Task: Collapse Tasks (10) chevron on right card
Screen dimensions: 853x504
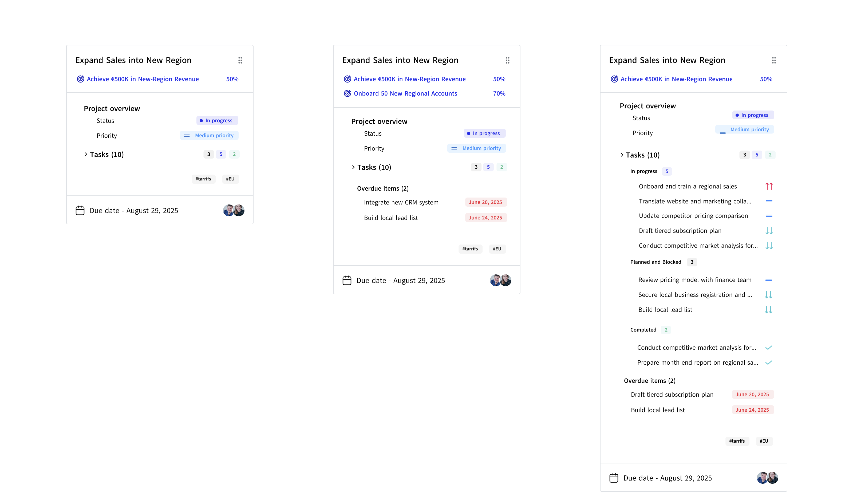Action: click(622, 155)
